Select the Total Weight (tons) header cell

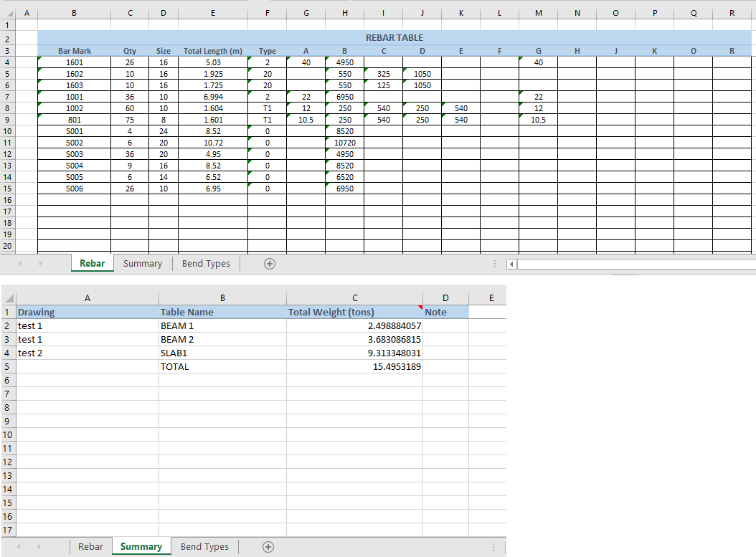point(354,313)
